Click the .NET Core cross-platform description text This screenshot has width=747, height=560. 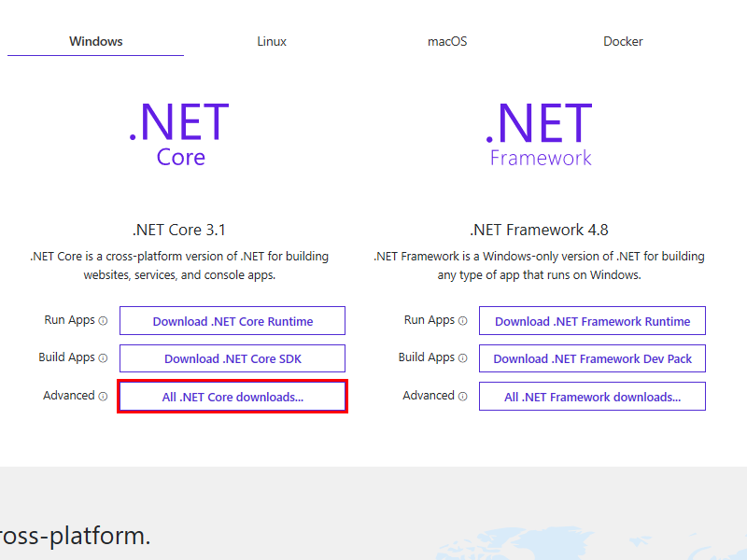[179, 266]
